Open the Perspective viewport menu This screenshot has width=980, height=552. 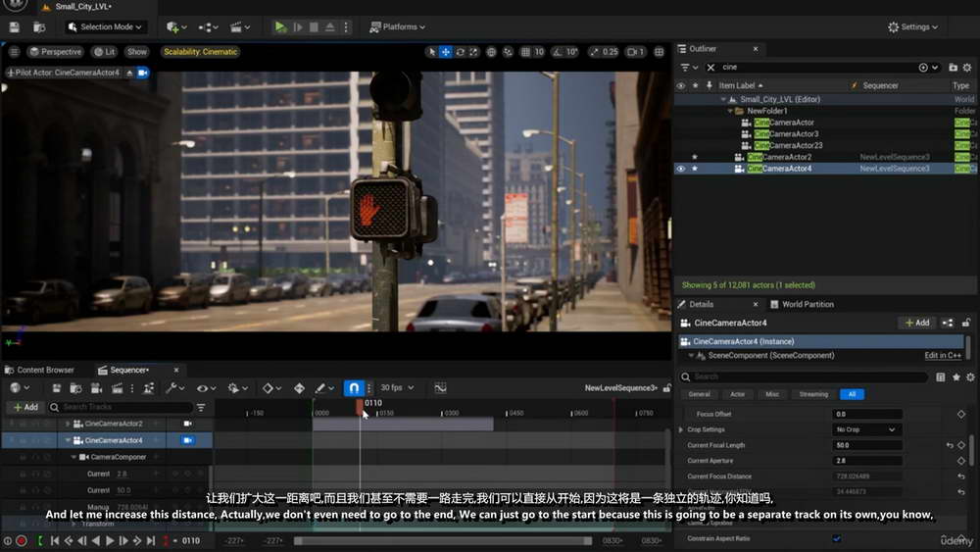pyautogui.click(x=56, y=52)
